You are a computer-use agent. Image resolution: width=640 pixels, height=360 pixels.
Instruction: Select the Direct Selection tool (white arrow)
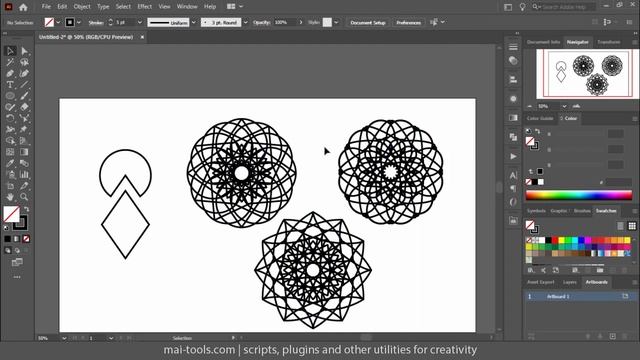24,51
